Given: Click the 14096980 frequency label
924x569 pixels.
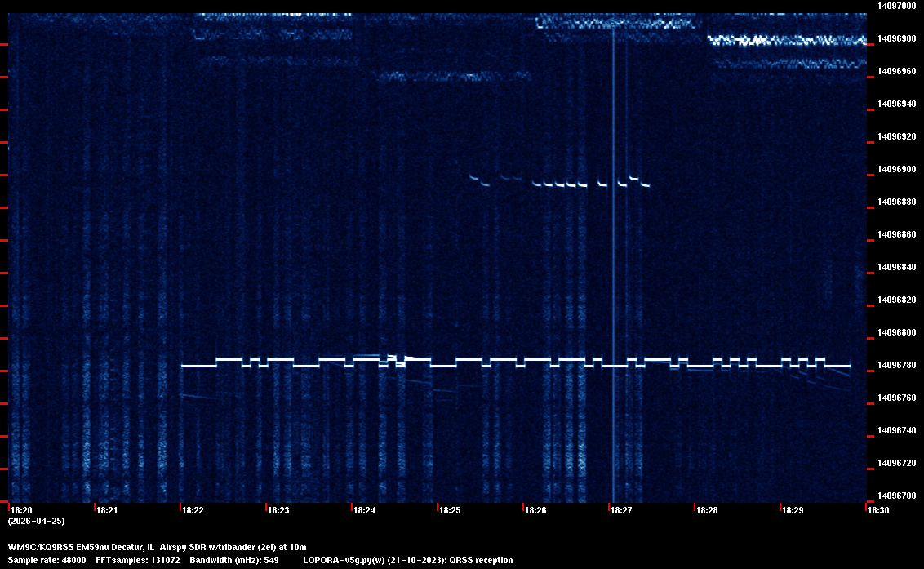Looking at the screenshot, I should click(x=896, y=38).
